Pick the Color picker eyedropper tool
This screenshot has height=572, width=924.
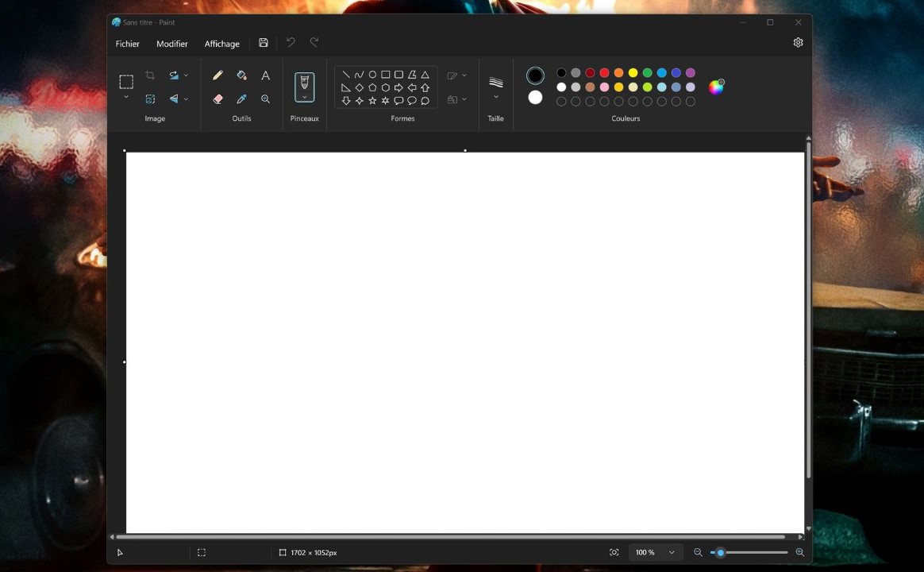tap(241, 99)
